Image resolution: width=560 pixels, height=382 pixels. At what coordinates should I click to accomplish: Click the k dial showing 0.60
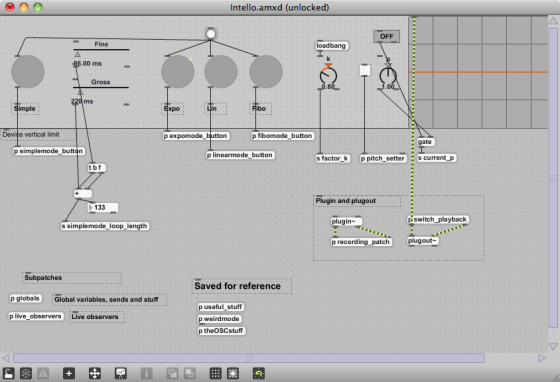(328, 75)
